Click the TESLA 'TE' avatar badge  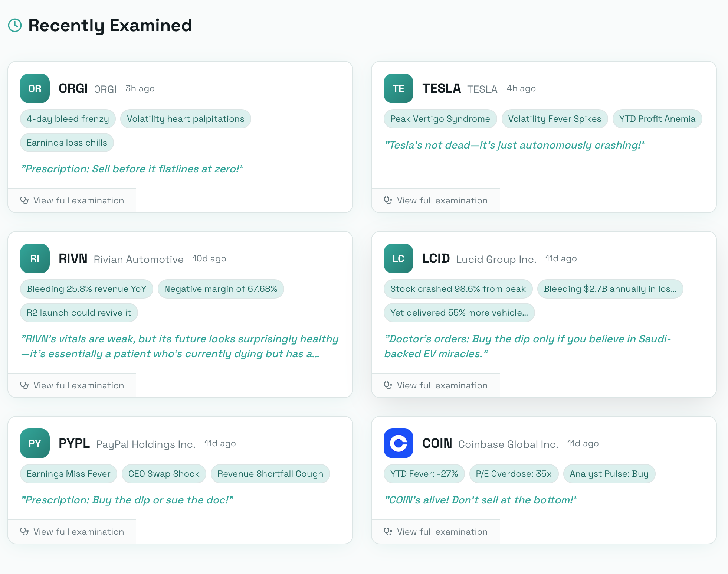pos(399,88)
